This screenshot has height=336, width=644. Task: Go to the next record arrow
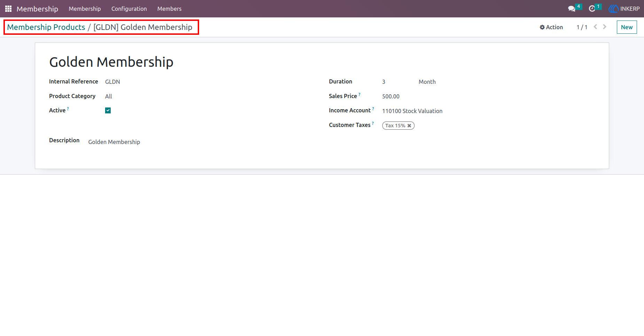(x=605, y=27)
